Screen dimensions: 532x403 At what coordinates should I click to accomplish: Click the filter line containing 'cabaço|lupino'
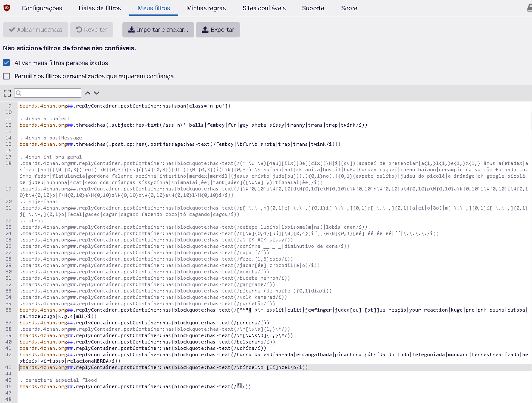click(193, 227)
